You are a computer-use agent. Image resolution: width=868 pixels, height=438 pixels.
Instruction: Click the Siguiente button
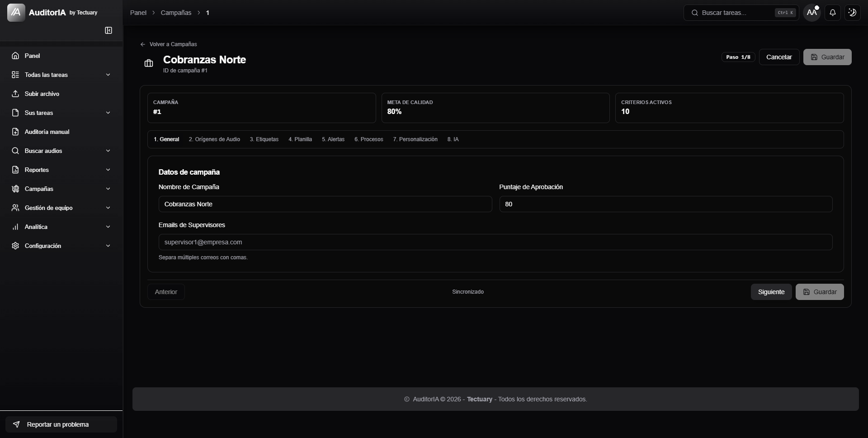point(771,292)
